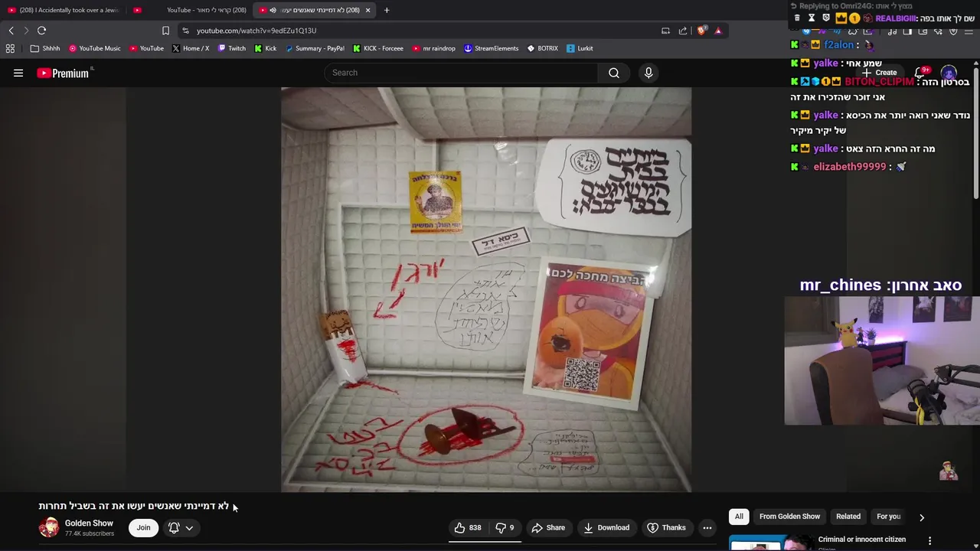Open the account avatar menu
This screenshot has width=980, height=551.
tap(949, 73)
